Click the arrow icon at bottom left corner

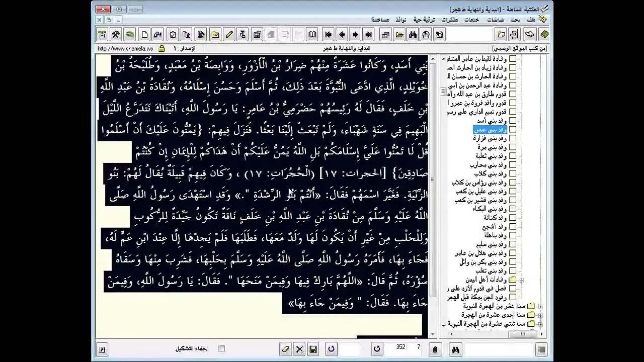pyautogui.click(x=102, y=349)
